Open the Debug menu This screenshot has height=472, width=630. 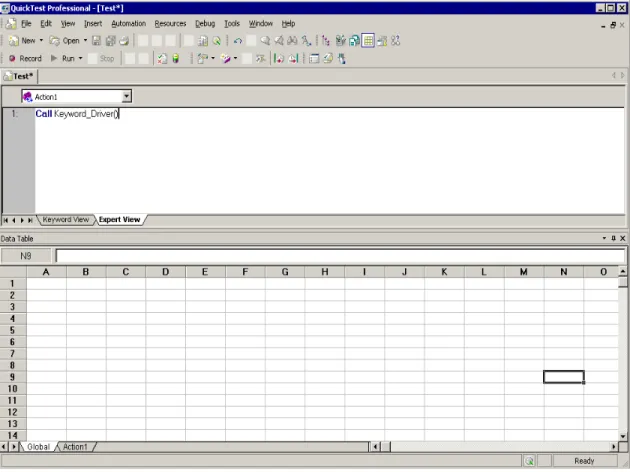pos(205,24)
